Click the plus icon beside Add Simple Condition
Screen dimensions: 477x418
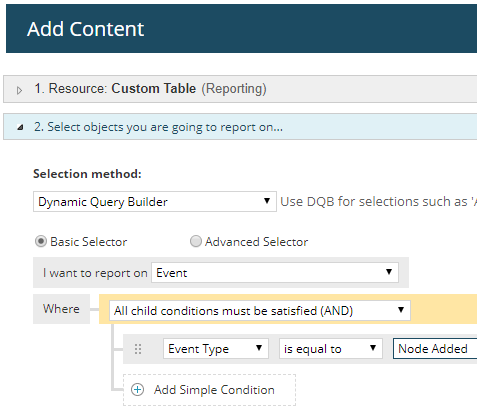click(137, 390)
